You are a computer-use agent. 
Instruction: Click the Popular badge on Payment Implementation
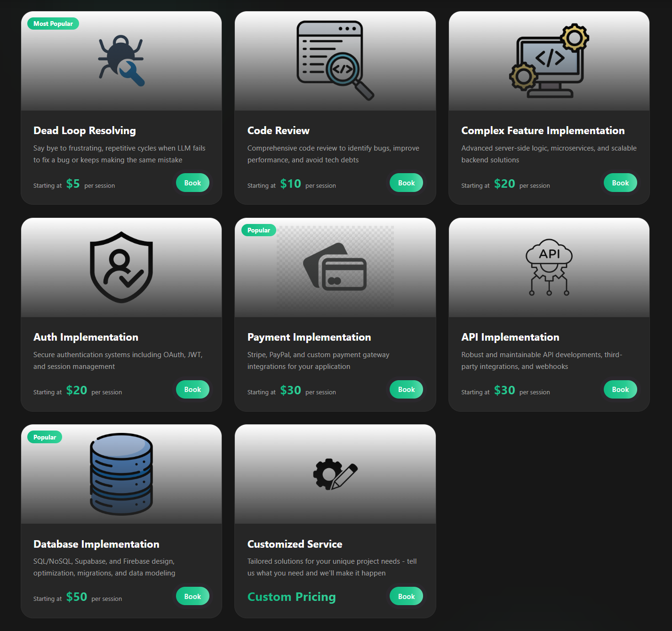coord(259,230)
